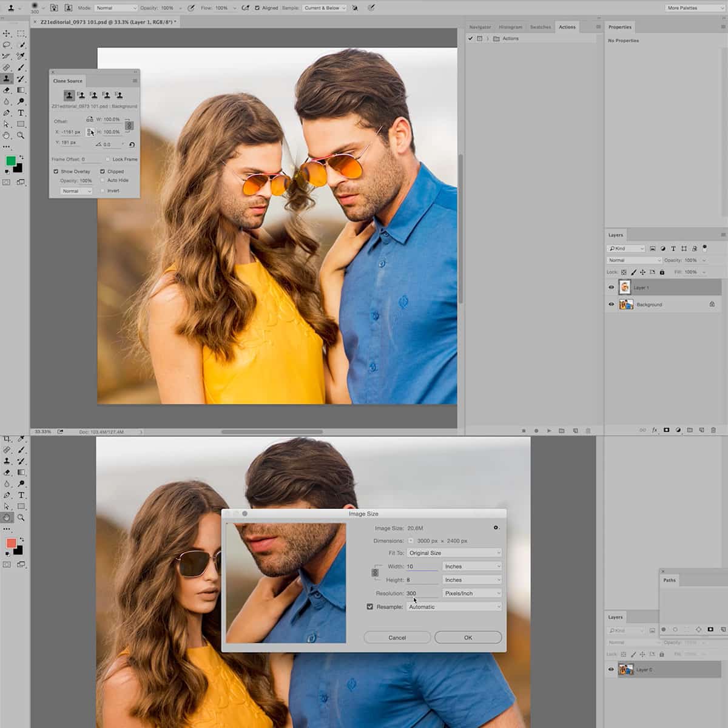Expand the Actions folder in Actions panel
This screenshot has width=728, height=728.
point(487,39)
